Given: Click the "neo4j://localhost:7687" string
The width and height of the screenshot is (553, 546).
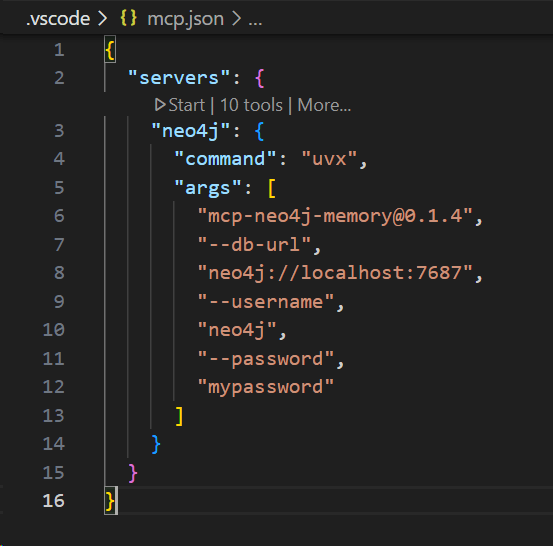Looking at the screenshot, I should pyautogui.click(x=335, y=273).
